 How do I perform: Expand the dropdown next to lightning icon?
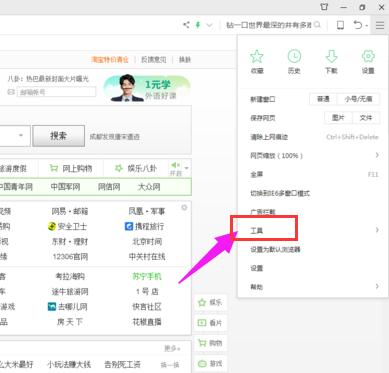click(209, 25)
